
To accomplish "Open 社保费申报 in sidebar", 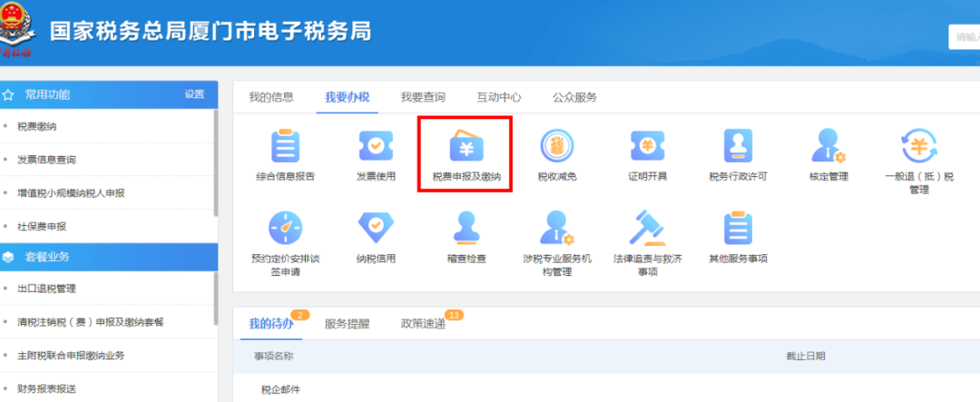I will pyautogui.click(x=42, y=226).
